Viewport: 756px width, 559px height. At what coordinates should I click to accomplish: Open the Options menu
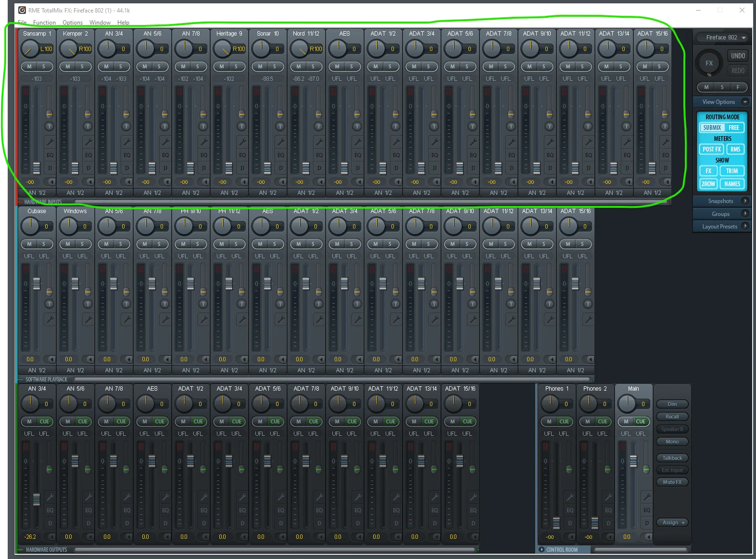pos(73,23)
